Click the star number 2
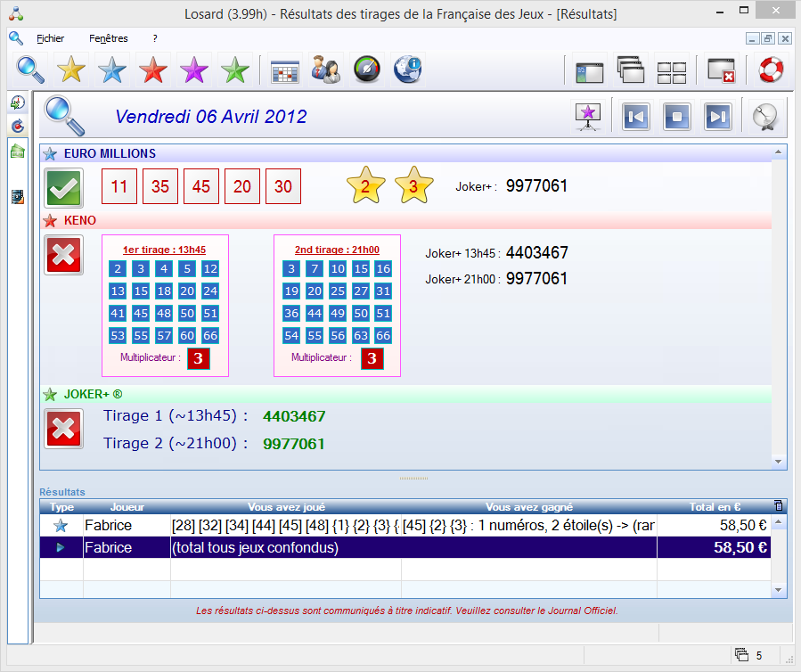This screenshot has height=672, width=801. pos(365,185)
